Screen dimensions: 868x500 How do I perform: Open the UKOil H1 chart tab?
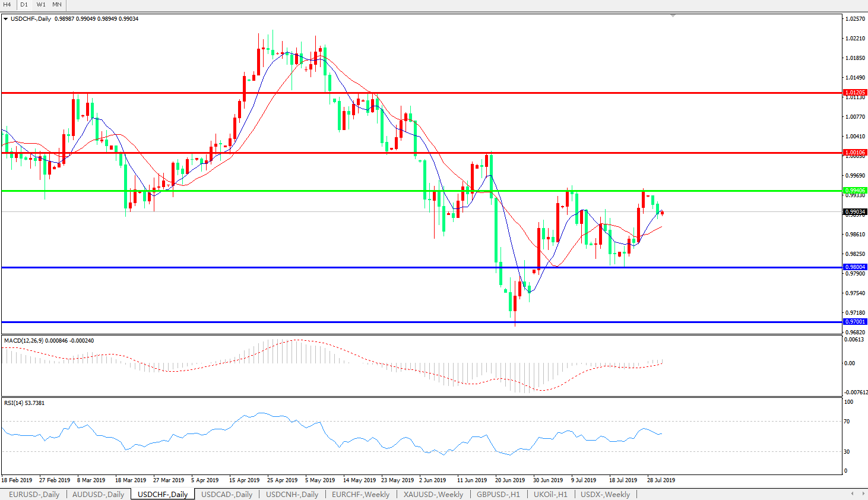click(x=550, y=494)
